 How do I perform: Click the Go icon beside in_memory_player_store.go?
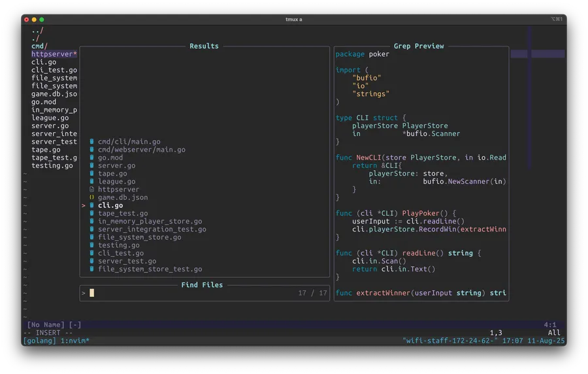(x=91, y=221)
